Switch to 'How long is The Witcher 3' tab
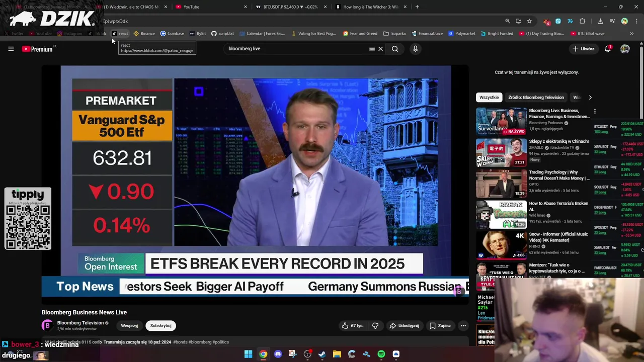 pos(370,7)
